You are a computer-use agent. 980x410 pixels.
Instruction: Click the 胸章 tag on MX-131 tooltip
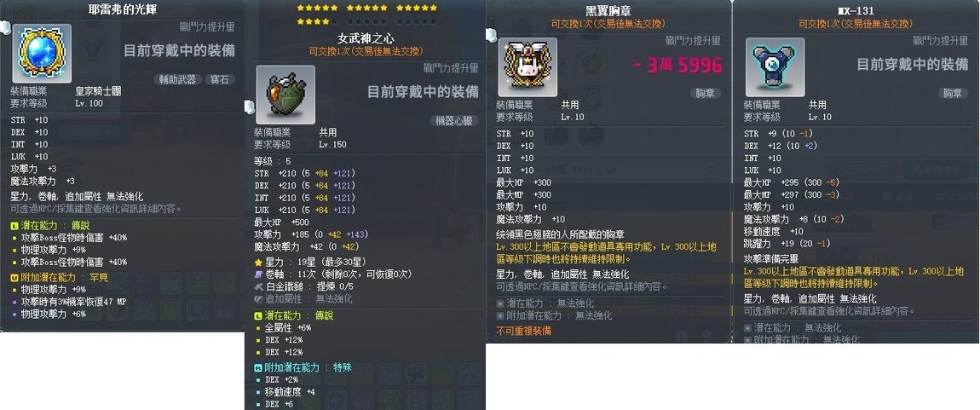pyautogui.click(x=953, y=93)
